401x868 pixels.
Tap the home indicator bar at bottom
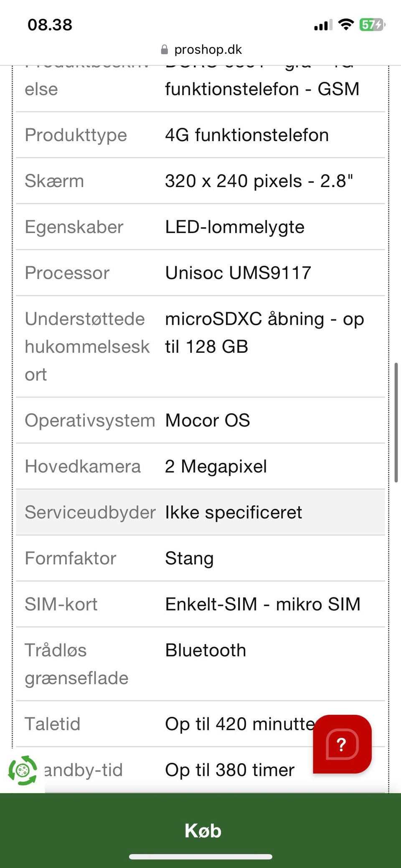coord(200,857)
